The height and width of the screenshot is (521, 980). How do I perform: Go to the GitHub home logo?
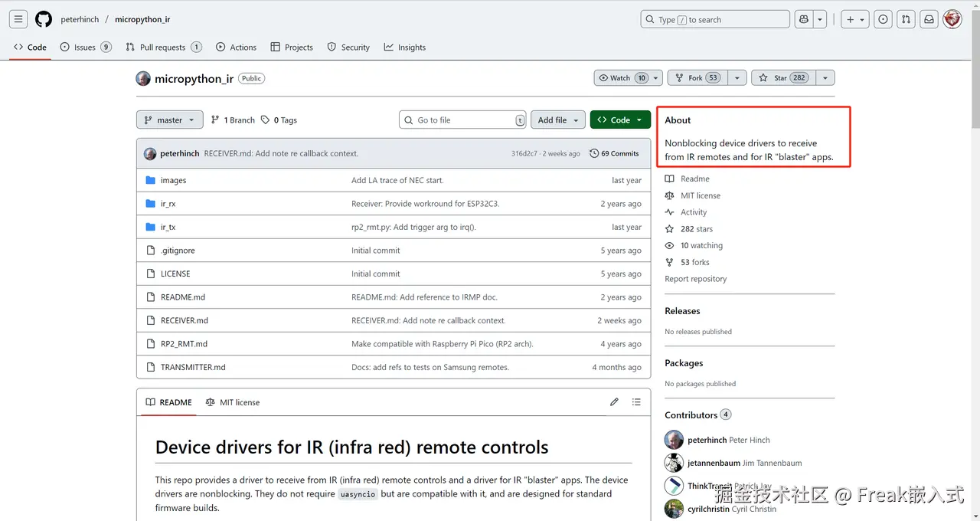[x=44, y=19]
